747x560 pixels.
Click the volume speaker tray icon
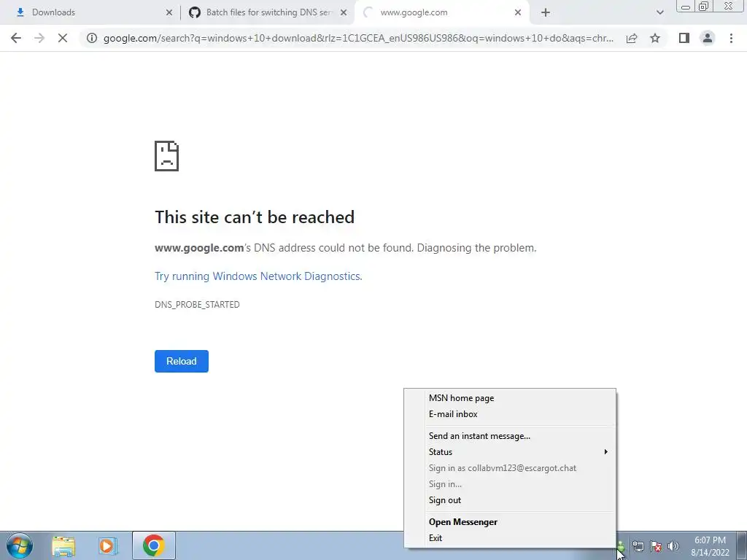[x=673, y=546]
